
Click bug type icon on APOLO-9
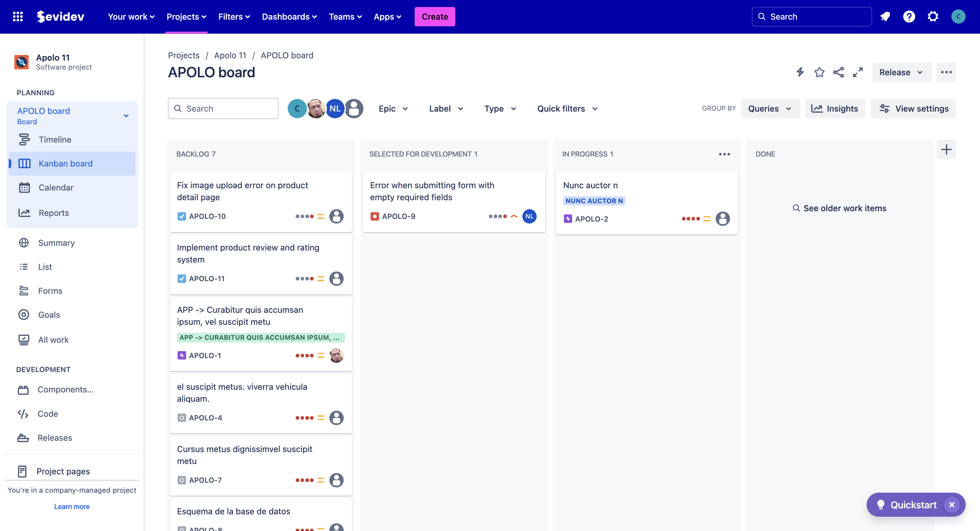[375, 216]
